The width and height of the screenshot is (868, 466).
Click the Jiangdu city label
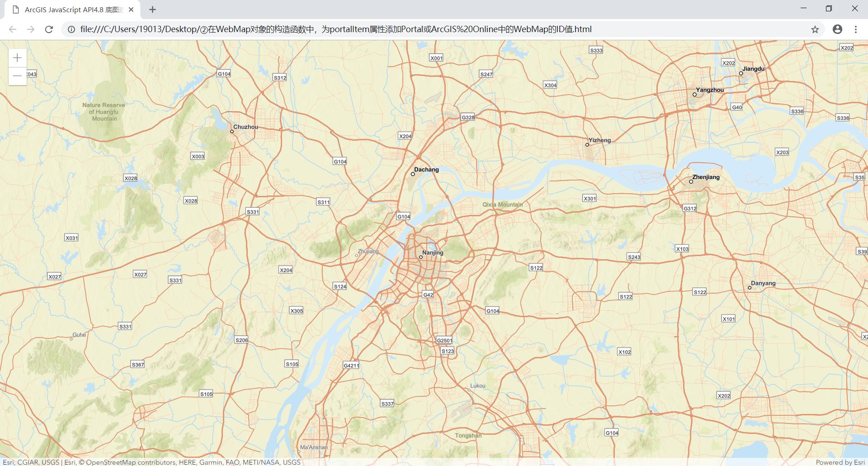[753, 69]
